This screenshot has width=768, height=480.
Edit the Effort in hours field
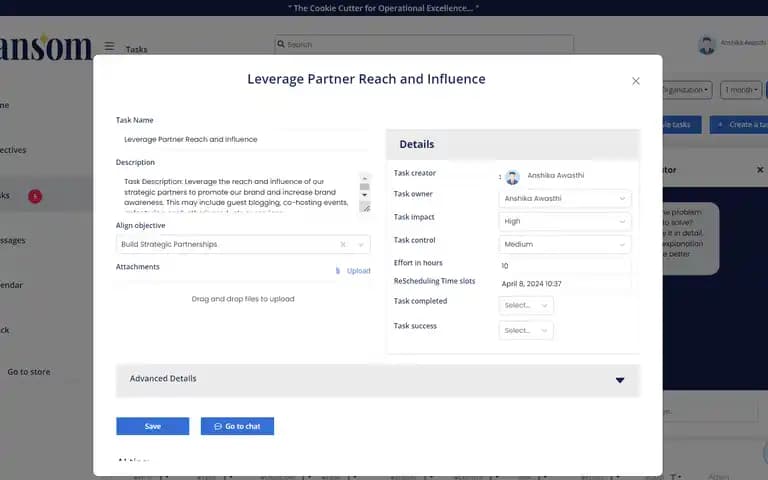tap(565, 266)
